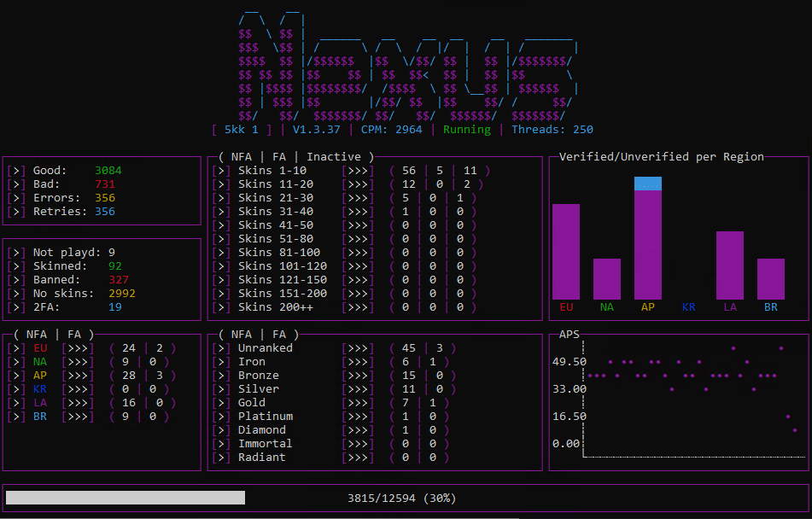Select the Immortal rank marker
The image size is (812, 519).
point(220,443)
